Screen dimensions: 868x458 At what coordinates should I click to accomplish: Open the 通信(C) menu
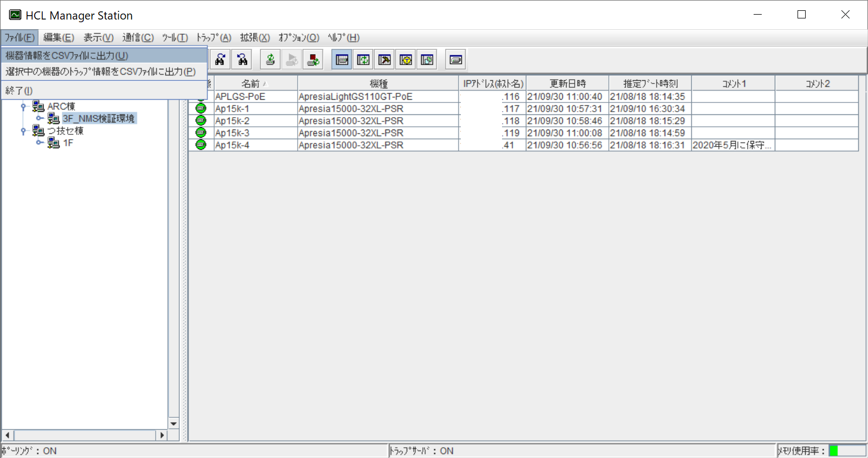click(x=138, y=37)
